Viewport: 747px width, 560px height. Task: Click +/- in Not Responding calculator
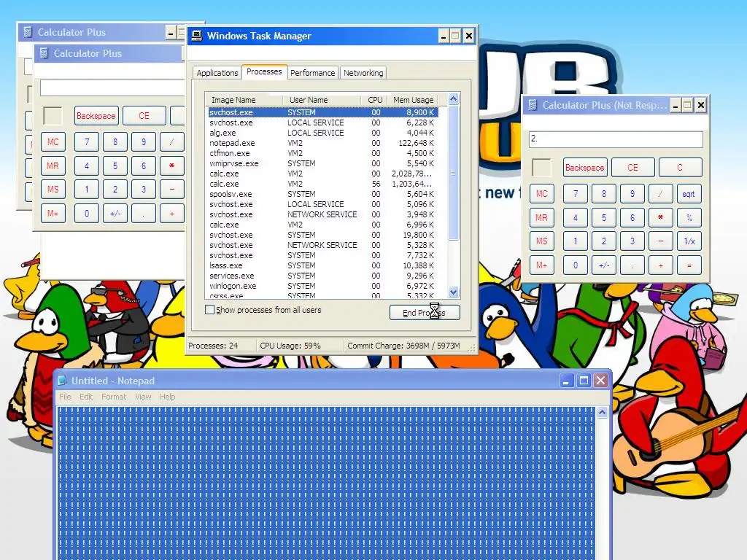(603, 265)
